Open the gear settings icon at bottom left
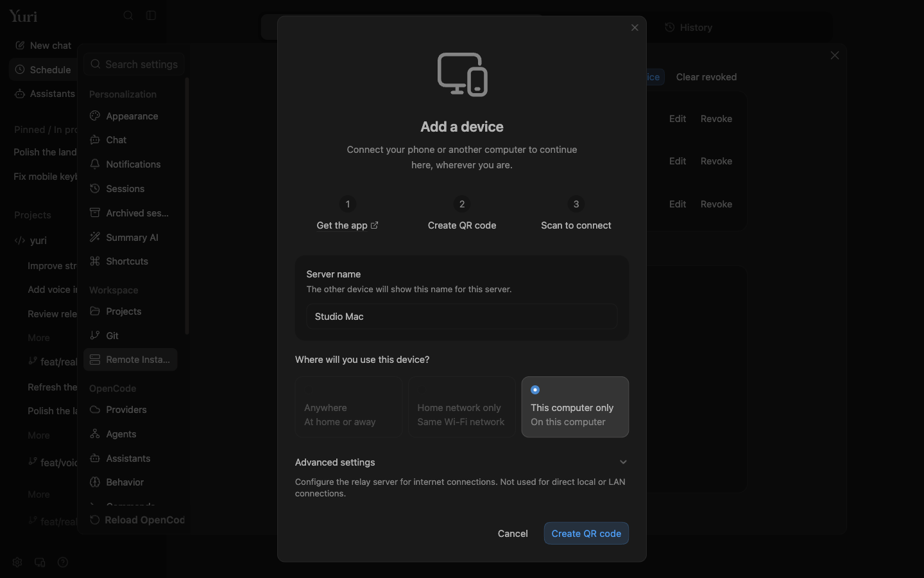 pos(17,563)
